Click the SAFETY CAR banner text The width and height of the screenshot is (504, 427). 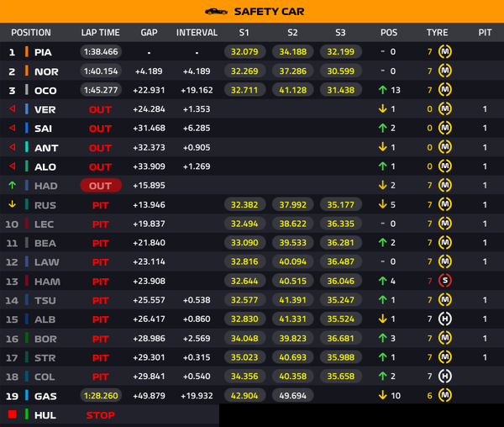(269, 12)
